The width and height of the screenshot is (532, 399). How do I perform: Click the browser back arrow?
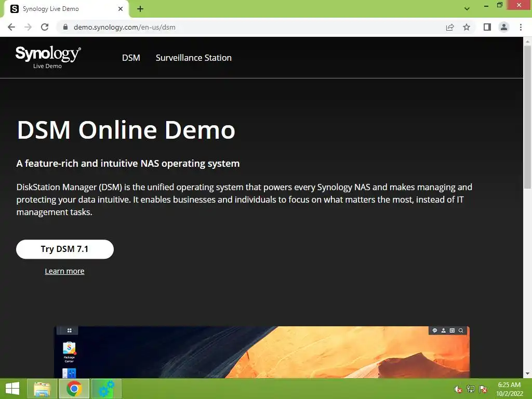pyautogui.click(x=11, y=27)
